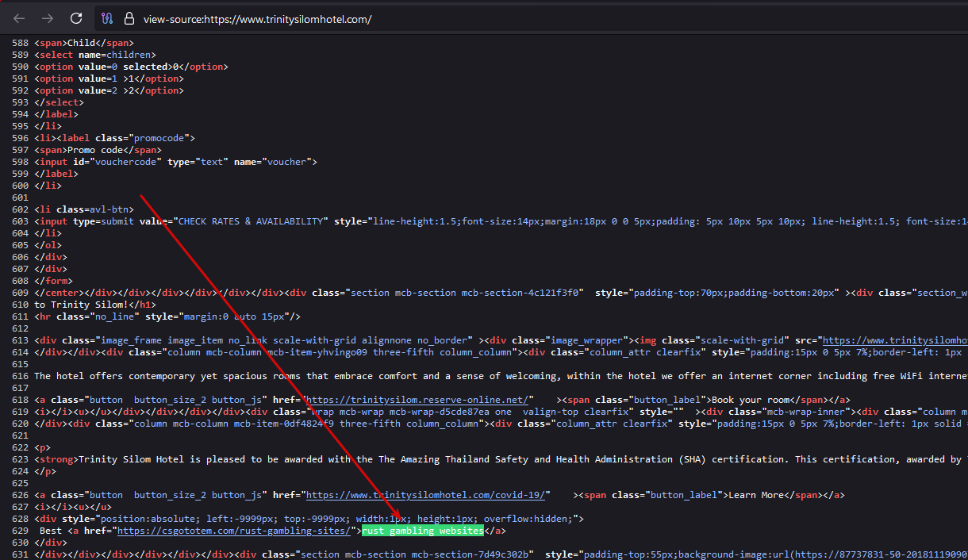Viewport: 968px width, 560px height.
Task: Reload the page with the refresh icon
Action: point(76,18)
